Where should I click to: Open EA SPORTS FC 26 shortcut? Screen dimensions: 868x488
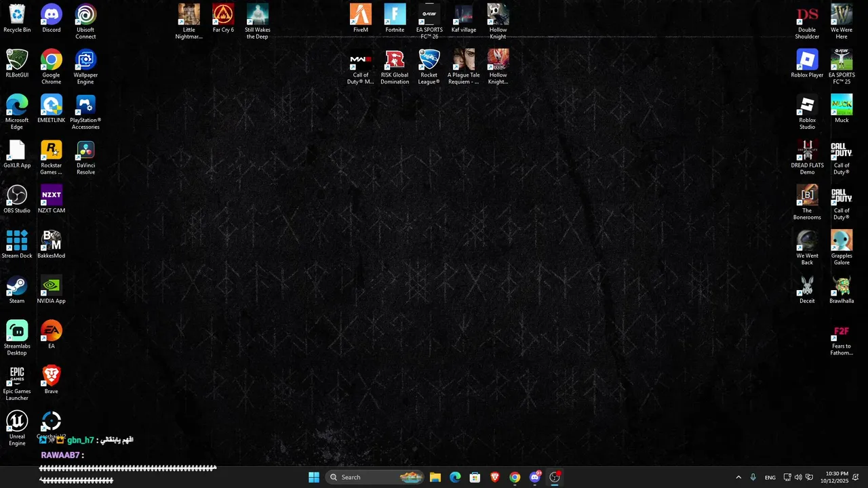click(429, 22)
